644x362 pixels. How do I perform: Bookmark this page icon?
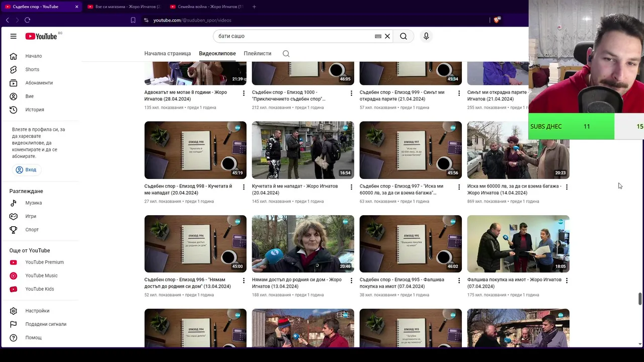pyautogui.click(x=133, y=20)
